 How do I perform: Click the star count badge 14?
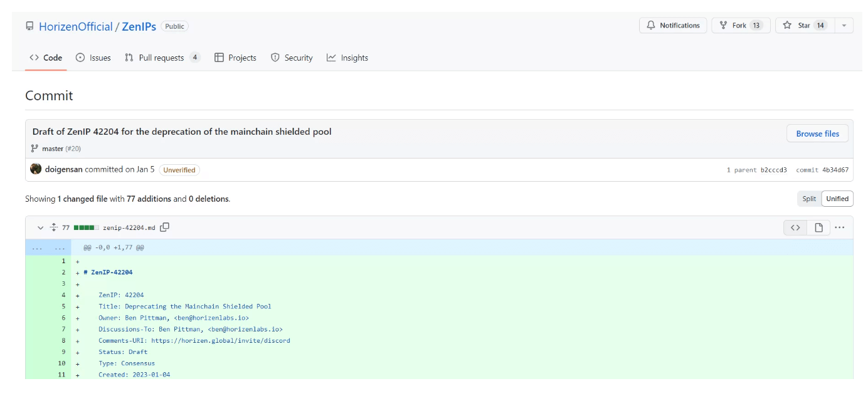point(820,26)
